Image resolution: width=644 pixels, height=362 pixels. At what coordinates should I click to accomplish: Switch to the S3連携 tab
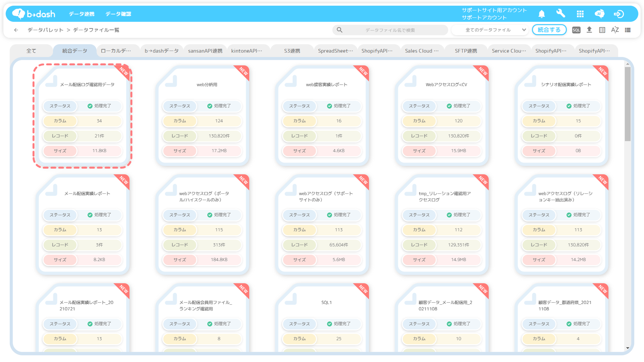point(292,51)
